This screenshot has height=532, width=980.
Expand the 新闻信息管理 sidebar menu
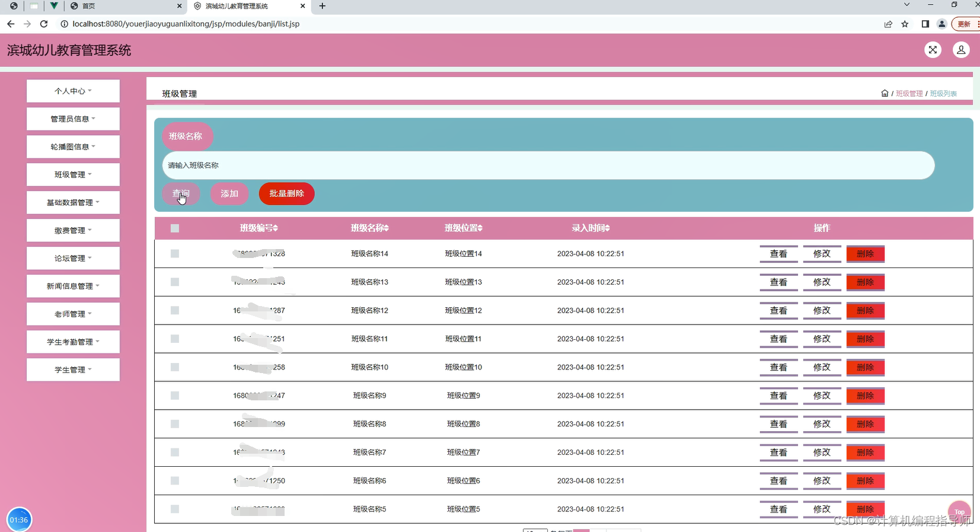[73, 286]
